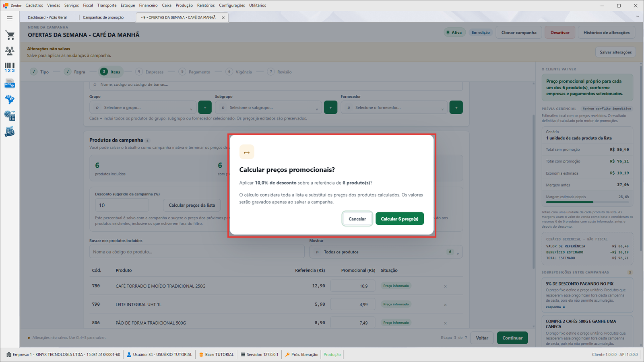This screenshot has width=644, height=362.
Task: Click the discount percentage field showing 10
Action: pyautogui.click(x=122, y=205)
